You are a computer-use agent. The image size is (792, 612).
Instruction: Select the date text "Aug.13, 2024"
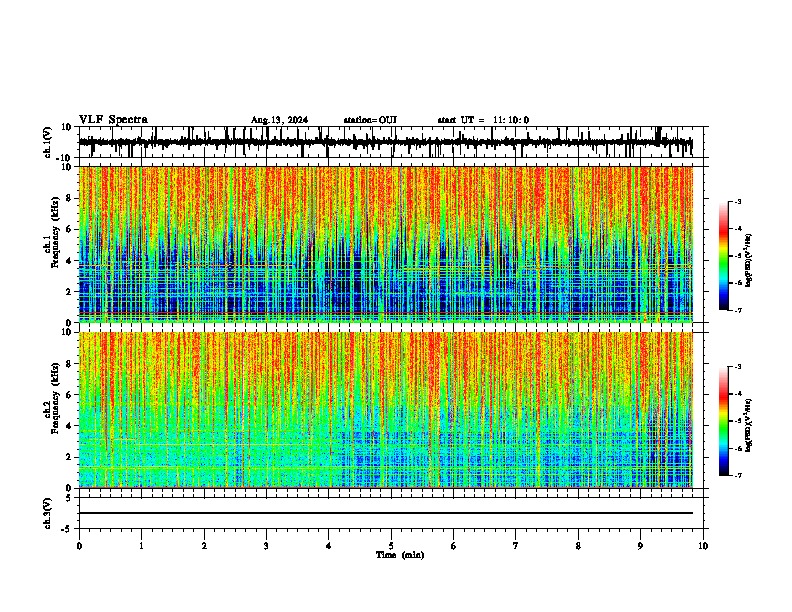point(279,120)
